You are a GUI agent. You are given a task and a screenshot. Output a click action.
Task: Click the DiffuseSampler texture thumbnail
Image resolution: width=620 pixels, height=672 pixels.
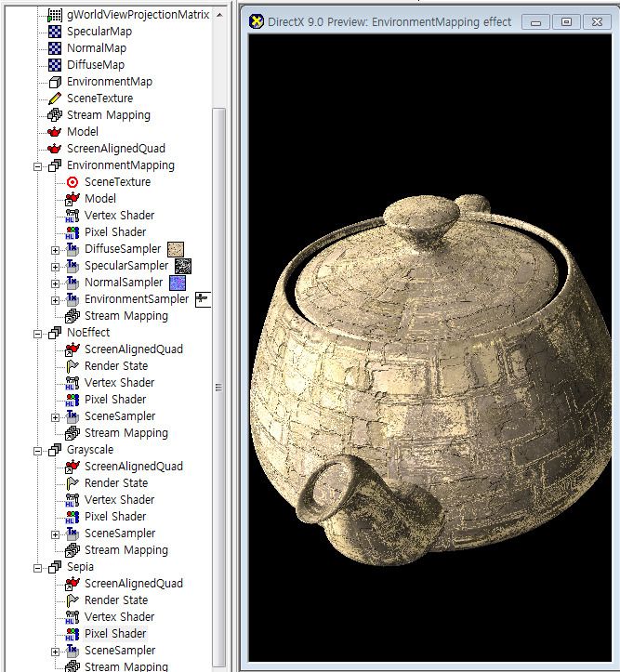click(x=176, y=249)
